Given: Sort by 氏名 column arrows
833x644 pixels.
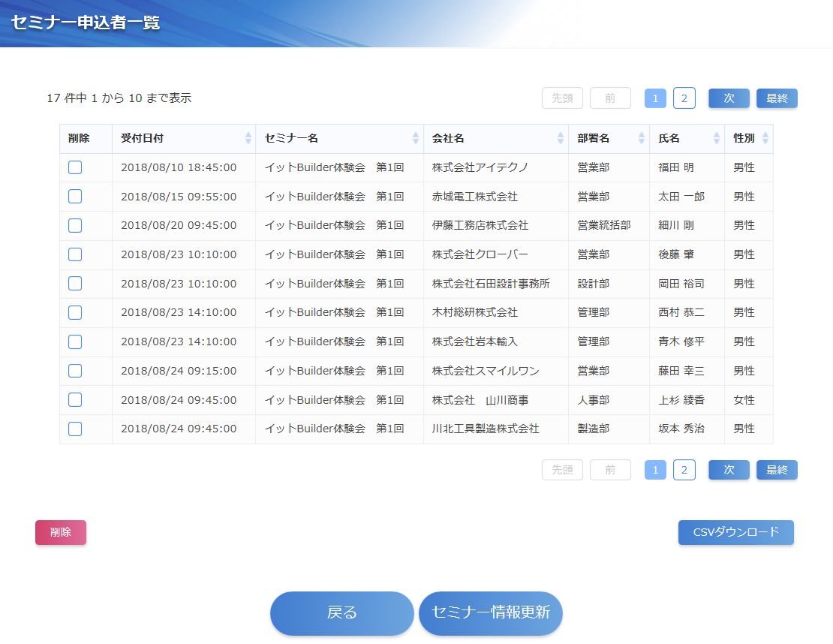Looking at the screenshot, I should point(717,138).
